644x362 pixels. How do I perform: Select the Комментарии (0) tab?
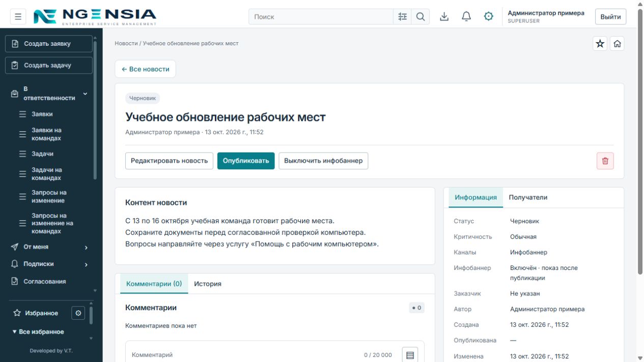click(154, 284)
